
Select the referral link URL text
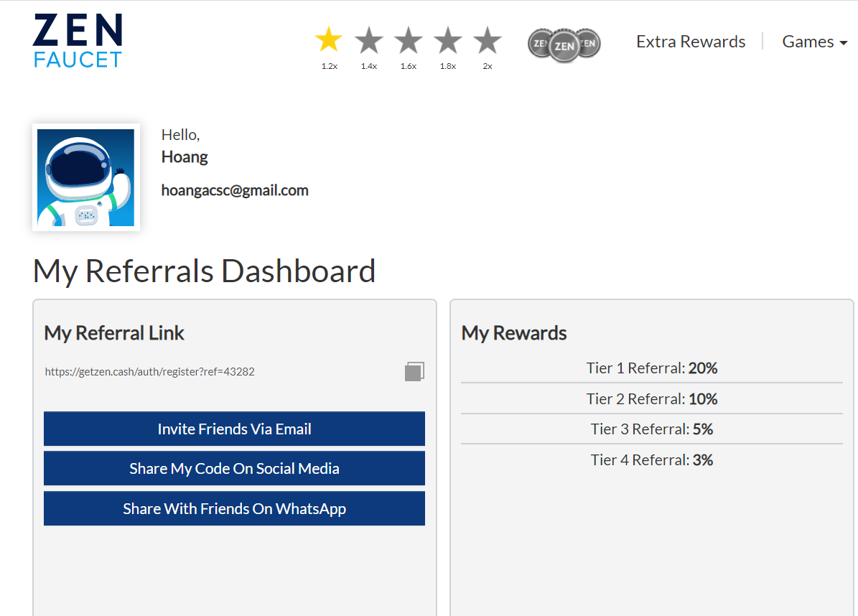[150, 372]
